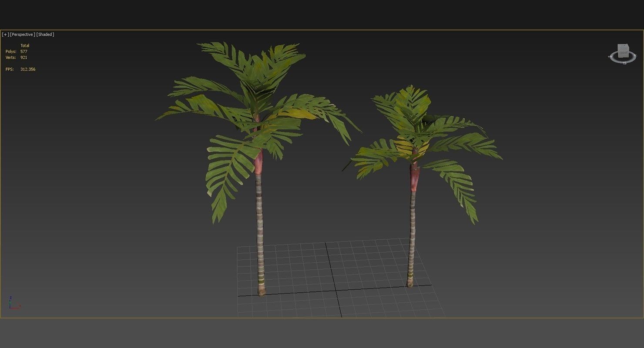Click the Verts count value 921
644x348 pixels.
[24, 57]
